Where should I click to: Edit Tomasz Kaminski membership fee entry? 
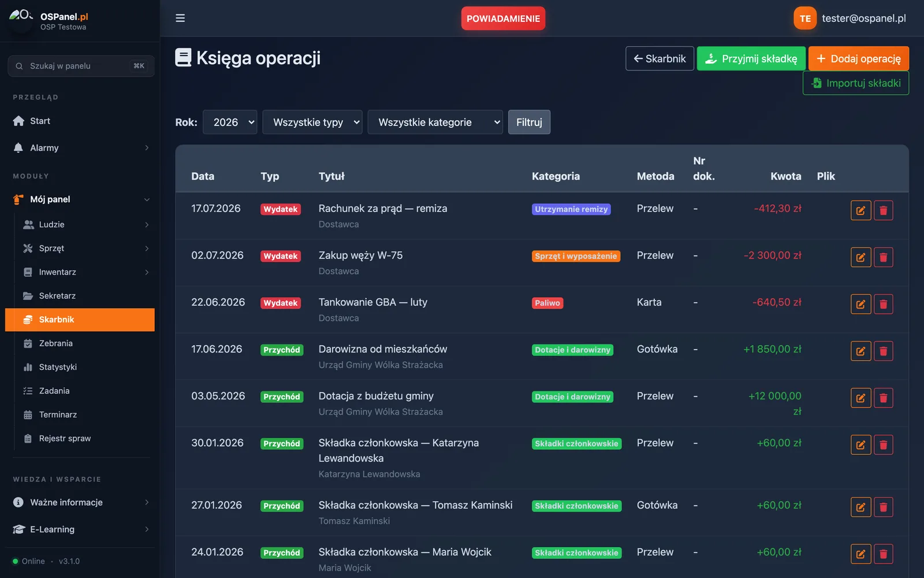point(860,507)
